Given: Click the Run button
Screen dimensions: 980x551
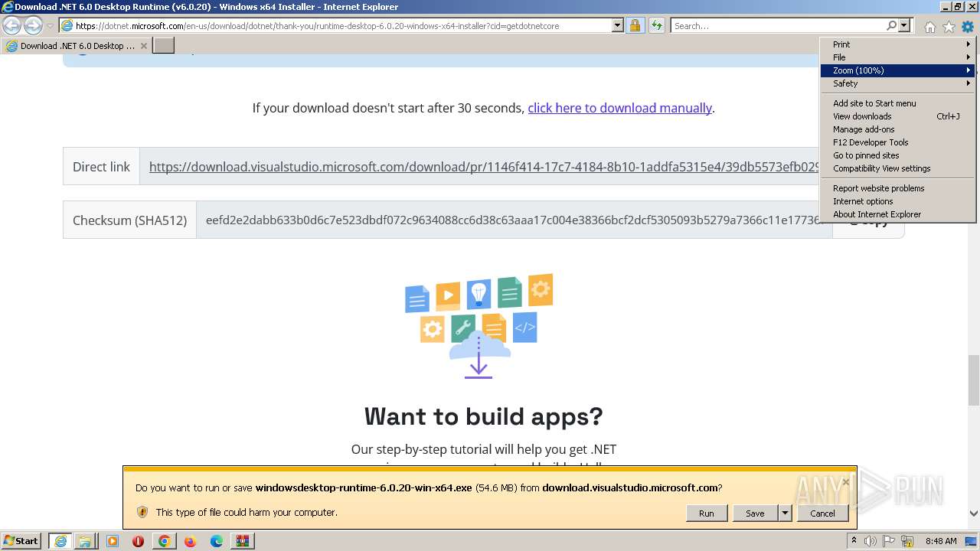Looking at the screenshot, I should tap(706, 514).
